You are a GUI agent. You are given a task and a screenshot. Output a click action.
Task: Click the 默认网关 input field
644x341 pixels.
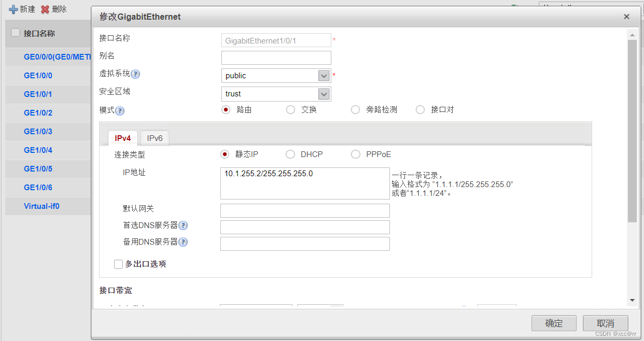(x=305, y=210)
